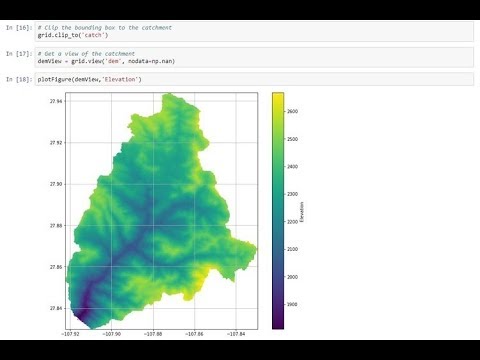Viewport: 480px width, 360px height.
Task: Click the vertical 'Elevation' colorbar label
Action: click(302, 212)
